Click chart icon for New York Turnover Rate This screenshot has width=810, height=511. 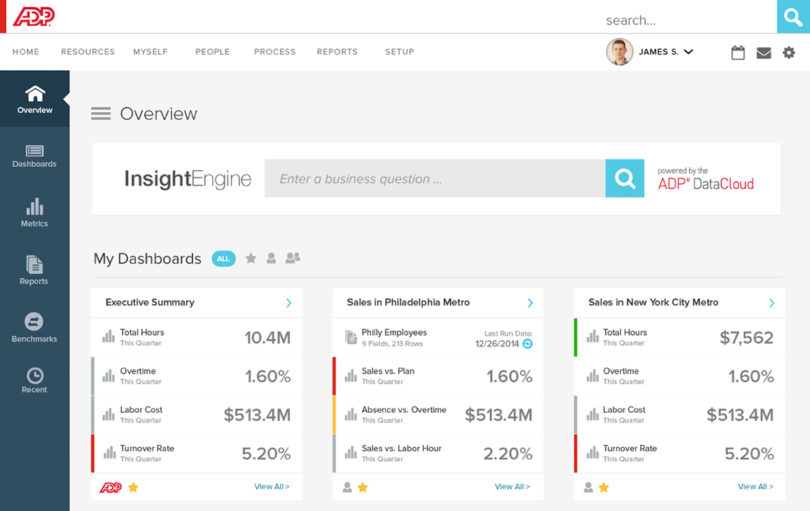pyautogui.click(x=593, y=453)
